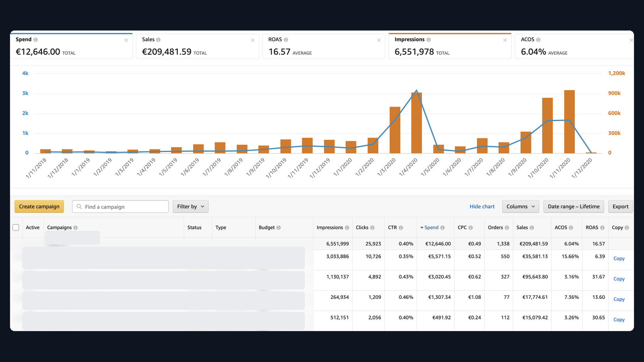Click info icon in Spend column header
This screenshot has height=362, width=644.
tap(442, 228)
